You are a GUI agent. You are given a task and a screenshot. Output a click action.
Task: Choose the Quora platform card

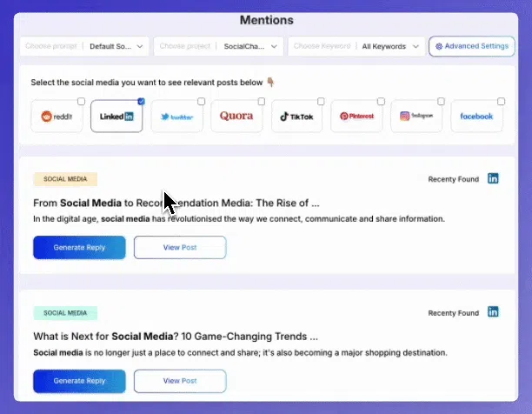coord(236,116)
